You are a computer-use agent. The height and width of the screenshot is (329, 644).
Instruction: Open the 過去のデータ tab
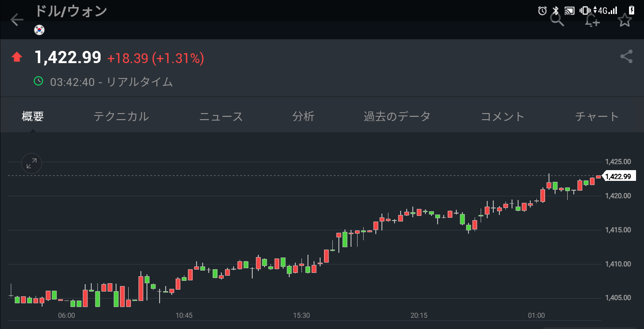pos(397,116)
